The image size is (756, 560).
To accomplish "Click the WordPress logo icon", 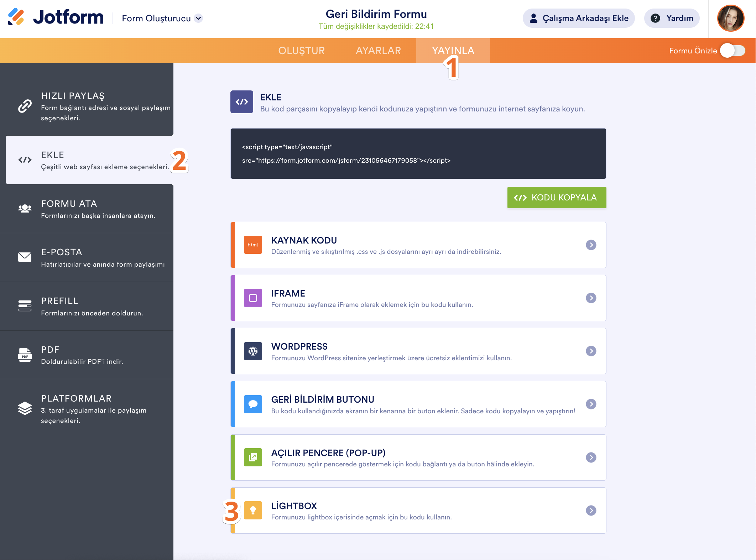I will 253,351.
